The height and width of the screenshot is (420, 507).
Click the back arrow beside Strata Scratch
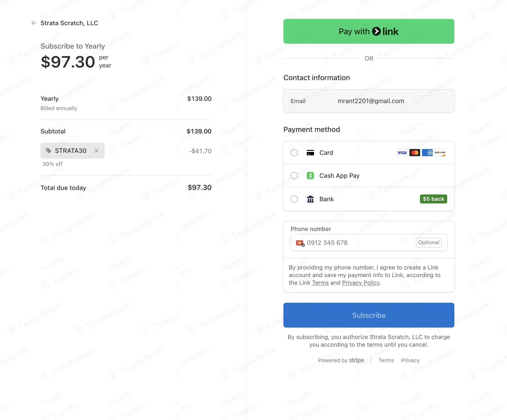34,23
